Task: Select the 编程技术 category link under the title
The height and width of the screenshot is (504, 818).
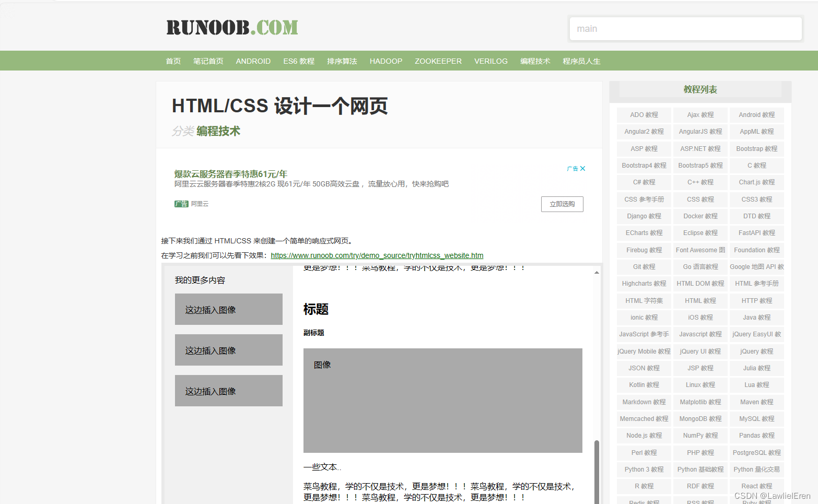Action: [218, 132]
